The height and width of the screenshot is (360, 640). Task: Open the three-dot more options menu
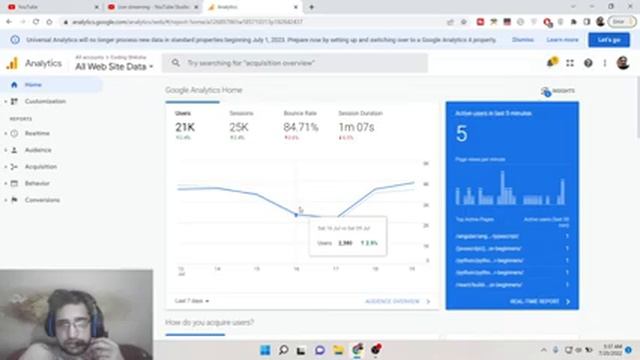[x=605, y=63]
